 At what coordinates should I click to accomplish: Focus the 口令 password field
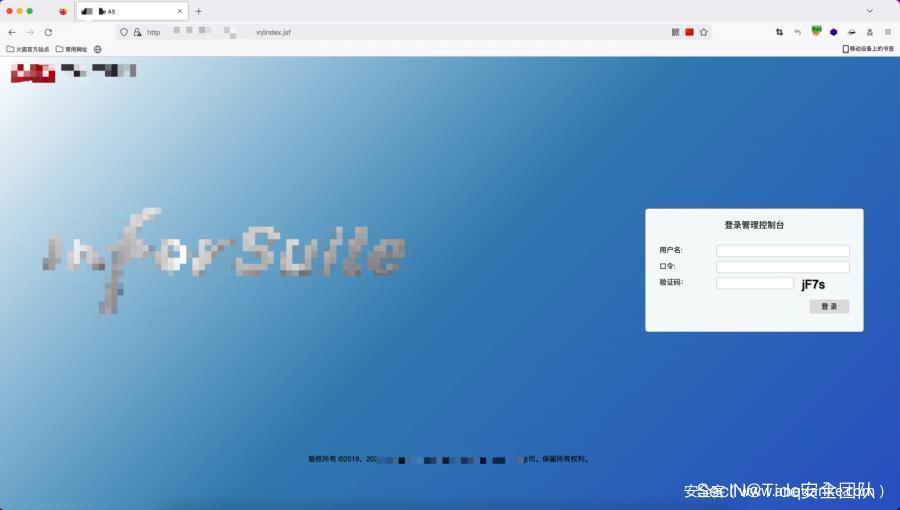(782, 267)
